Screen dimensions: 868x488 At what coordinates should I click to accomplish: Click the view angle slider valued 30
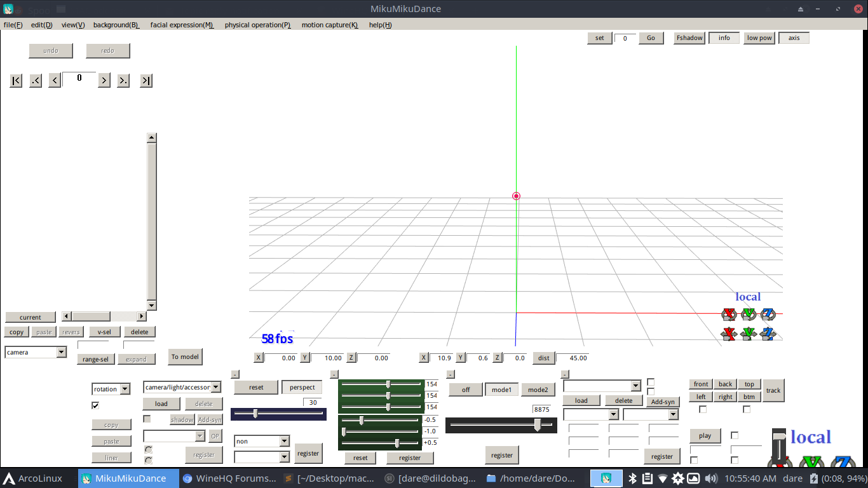(x=278, y=414)
